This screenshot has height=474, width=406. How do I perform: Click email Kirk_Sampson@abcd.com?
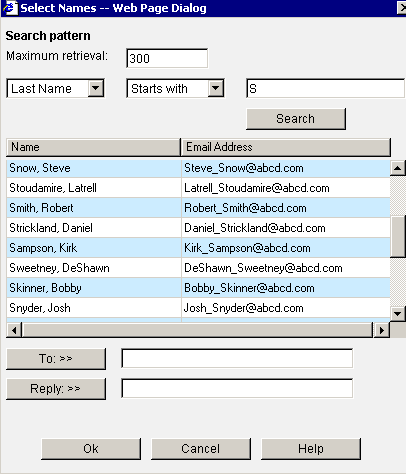coord(247,248)
